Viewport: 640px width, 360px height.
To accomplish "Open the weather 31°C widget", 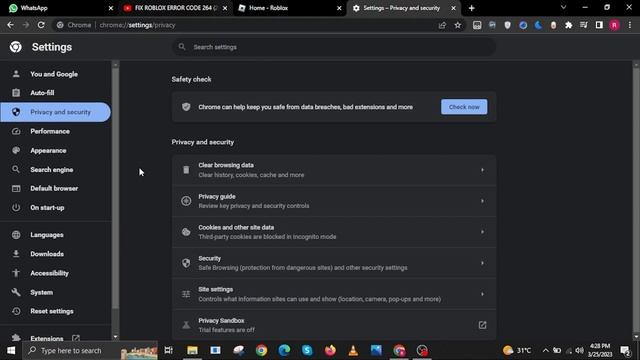I will point(518,350).
